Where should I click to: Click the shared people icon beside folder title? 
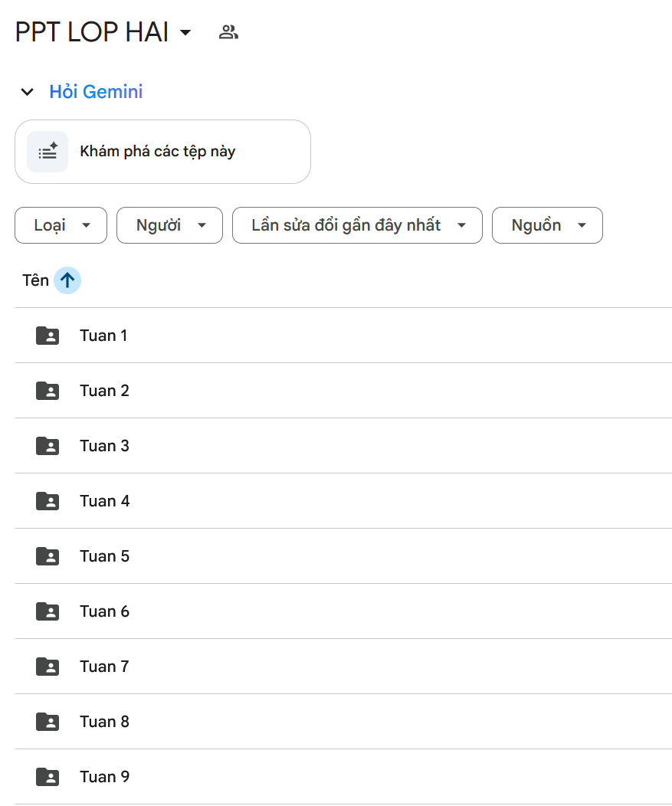tap(228, 32)
